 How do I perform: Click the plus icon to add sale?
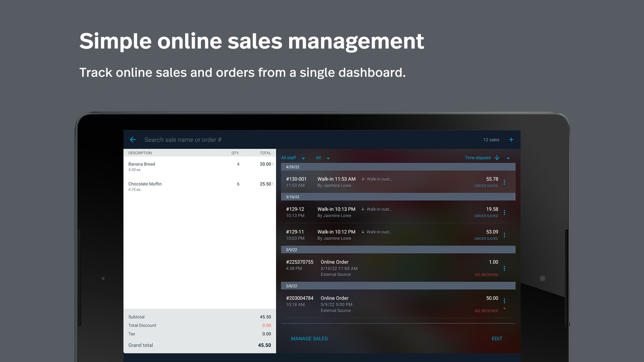coord(511,140)
